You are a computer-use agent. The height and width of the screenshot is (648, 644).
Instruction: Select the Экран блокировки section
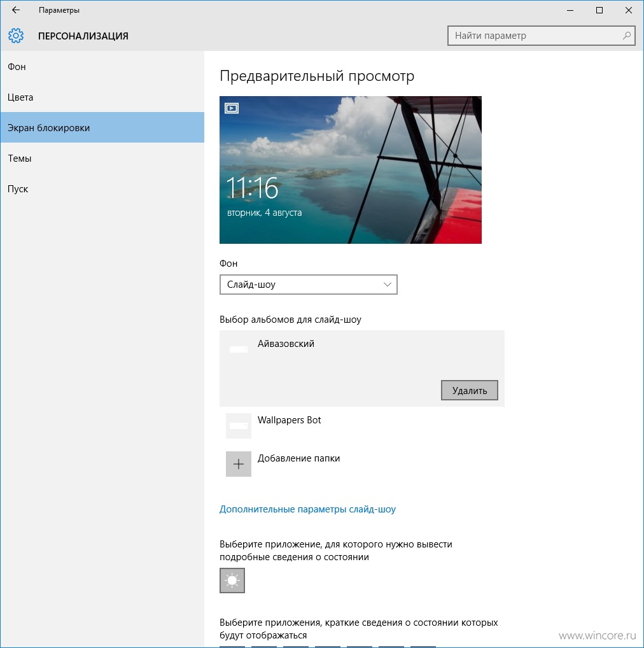pyautogui.click(x=102, y=128)
